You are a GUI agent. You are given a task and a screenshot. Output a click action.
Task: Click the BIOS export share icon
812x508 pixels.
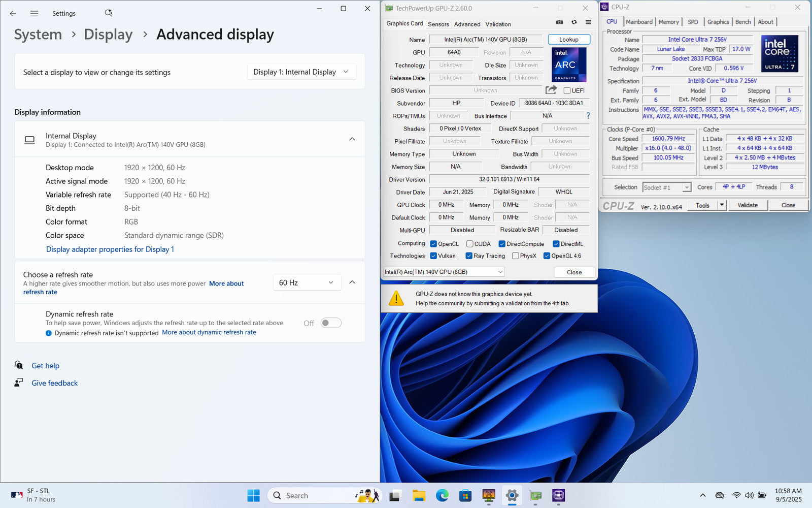551,90
